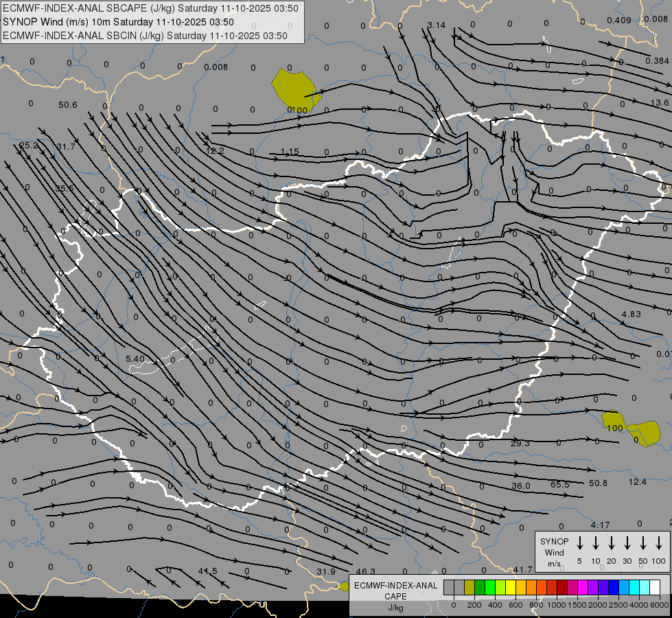672x618 pixels.
Task: Click the CAPE value 0.409
Action: coord(619,20)
